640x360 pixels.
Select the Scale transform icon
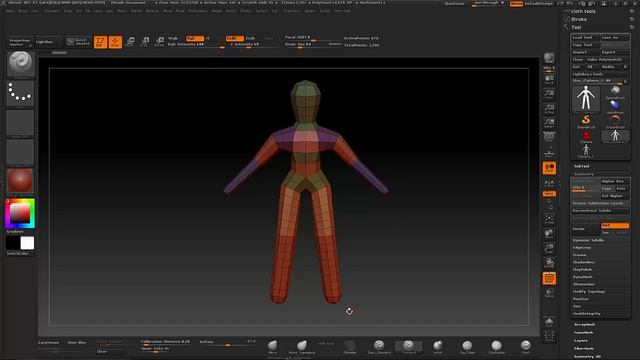tap(144, 42)
